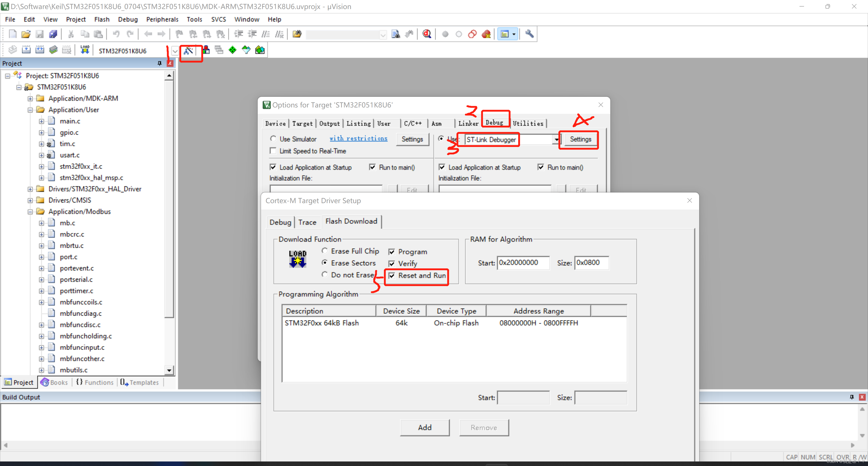The width and height of the screenshot is (868, 466).
Task: Click the 'with restrictions' link
Action: [x=358, y=139]
